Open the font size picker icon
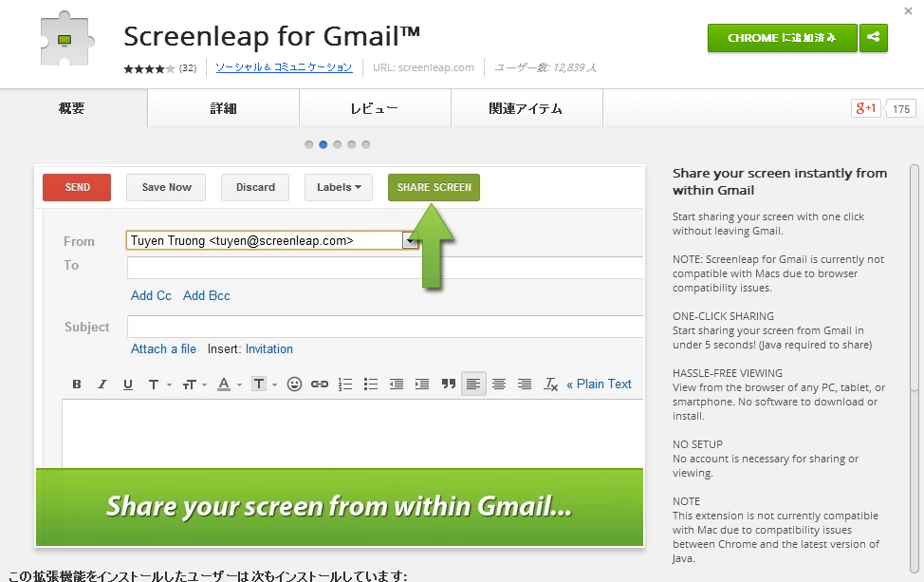This screenshot has width=924, height=582. [189, 385]
